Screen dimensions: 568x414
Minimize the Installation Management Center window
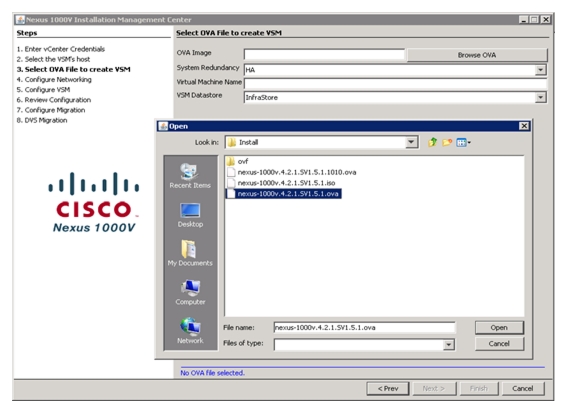(523, 19)
